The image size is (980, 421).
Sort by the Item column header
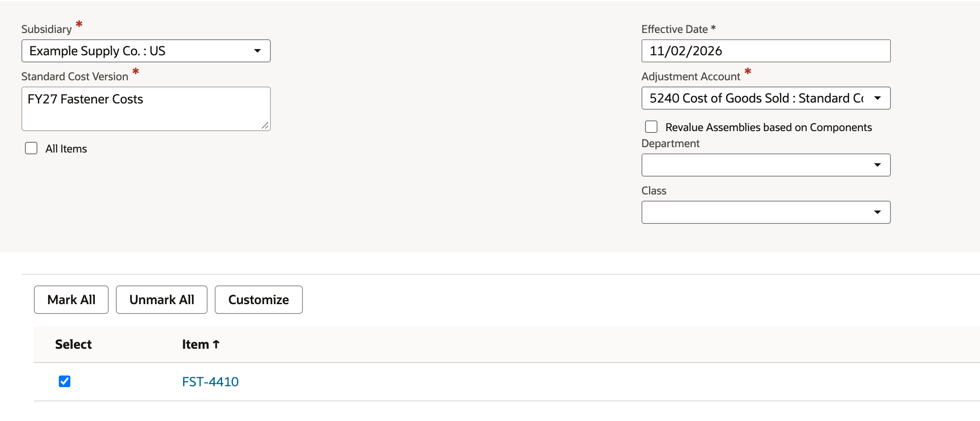tap(201, 344)
